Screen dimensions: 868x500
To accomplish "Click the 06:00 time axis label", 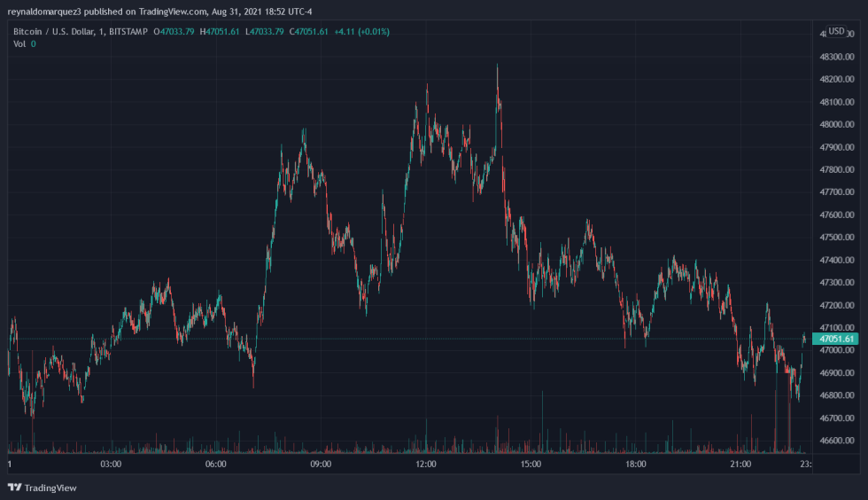I will 216,464.
